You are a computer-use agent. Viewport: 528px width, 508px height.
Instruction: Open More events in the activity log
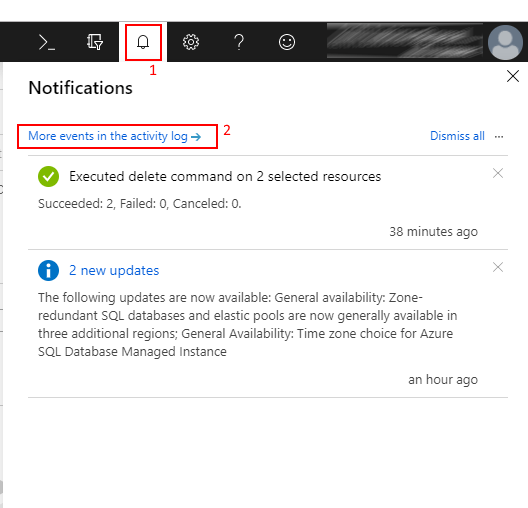click(x=115, y=136)
